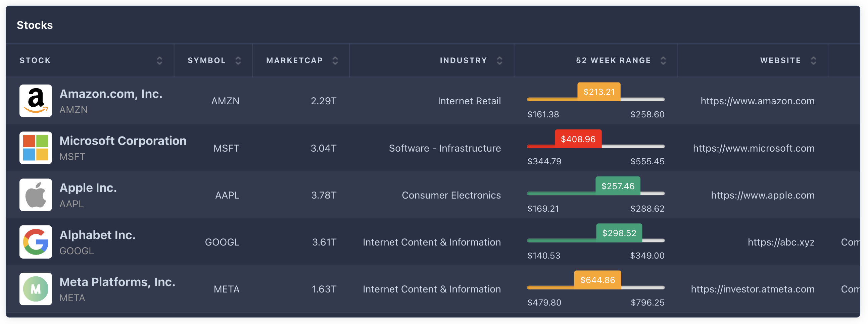Click Amazon's $213.21 price range marker
Image resolution: width=868 pixels, height=324 pixels.
(x=599, y=92)
